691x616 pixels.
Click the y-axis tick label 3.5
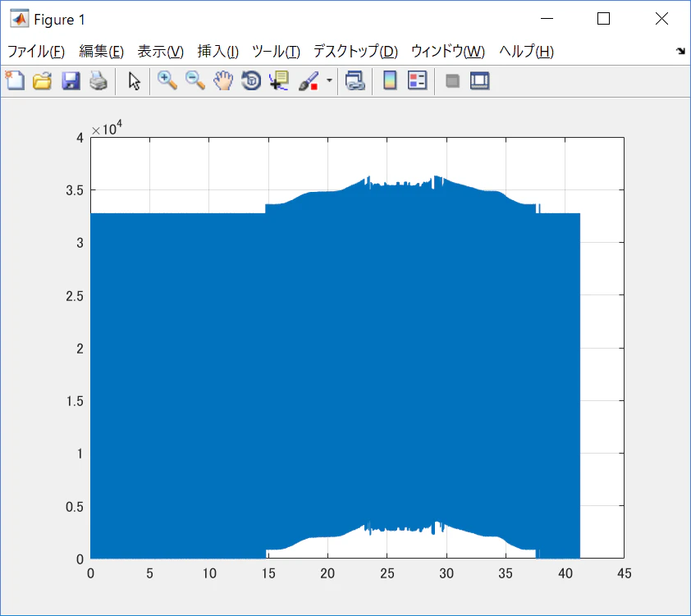coord(75,190)
